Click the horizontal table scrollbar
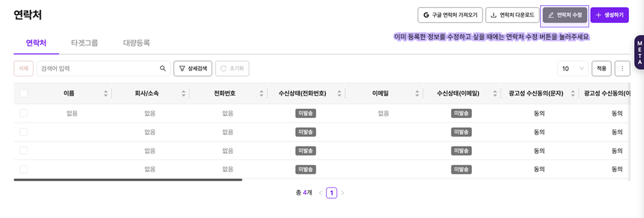The height and width of the screenshot is (218, 644). [x=128, y=180]
